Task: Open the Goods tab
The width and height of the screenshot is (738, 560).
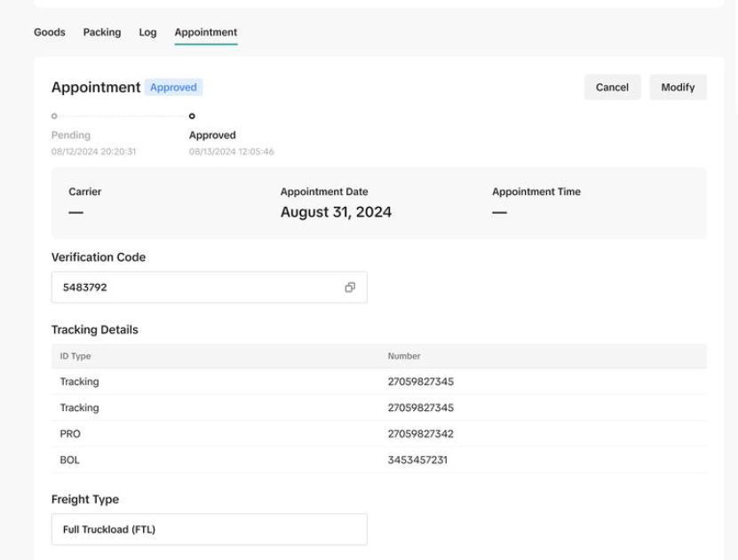Action: [x=50, y=32]
